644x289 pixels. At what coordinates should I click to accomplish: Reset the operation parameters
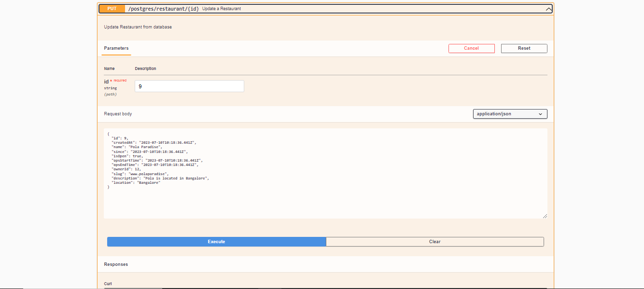pos(524,48)
